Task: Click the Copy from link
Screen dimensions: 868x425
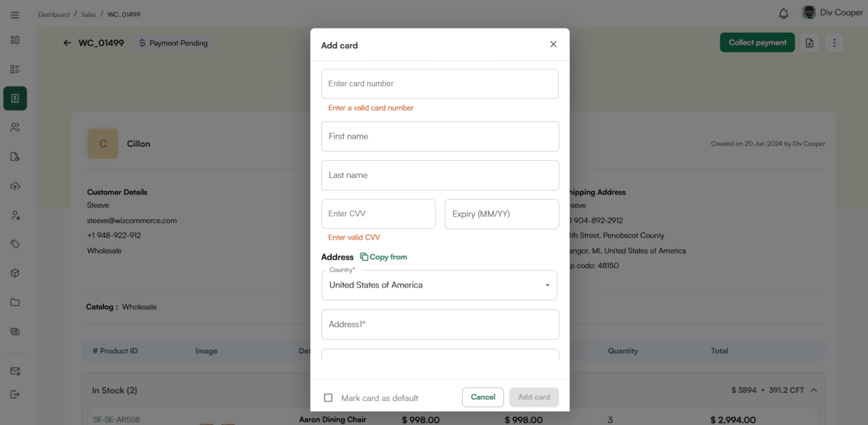Action: pyautogui.click(x=383, y=257)
